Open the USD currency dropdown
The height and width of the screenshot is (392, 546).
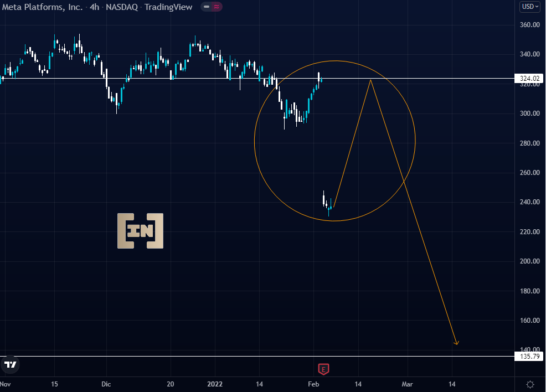coord(530,7)
